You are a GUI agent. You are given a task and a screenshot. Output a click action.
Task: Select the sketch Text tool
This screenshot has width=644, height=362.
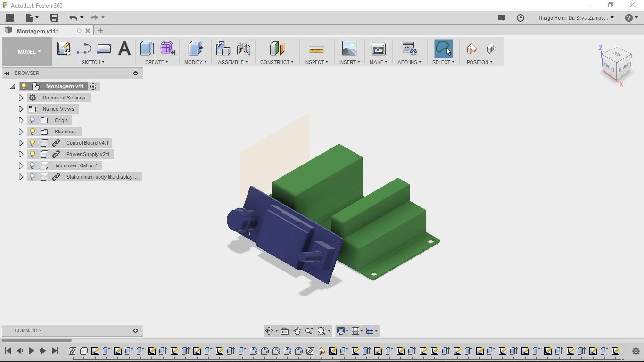click(x=124, y=49)
